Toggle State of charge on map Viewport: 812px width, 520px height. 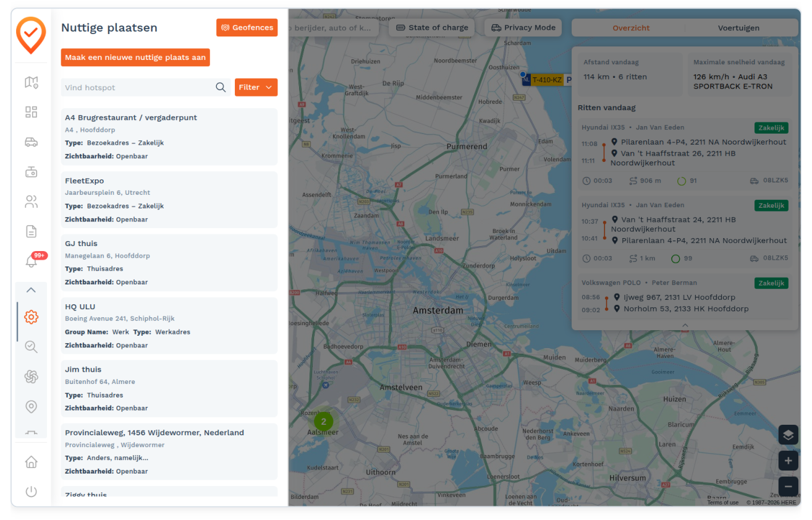[x=431, y=28]
